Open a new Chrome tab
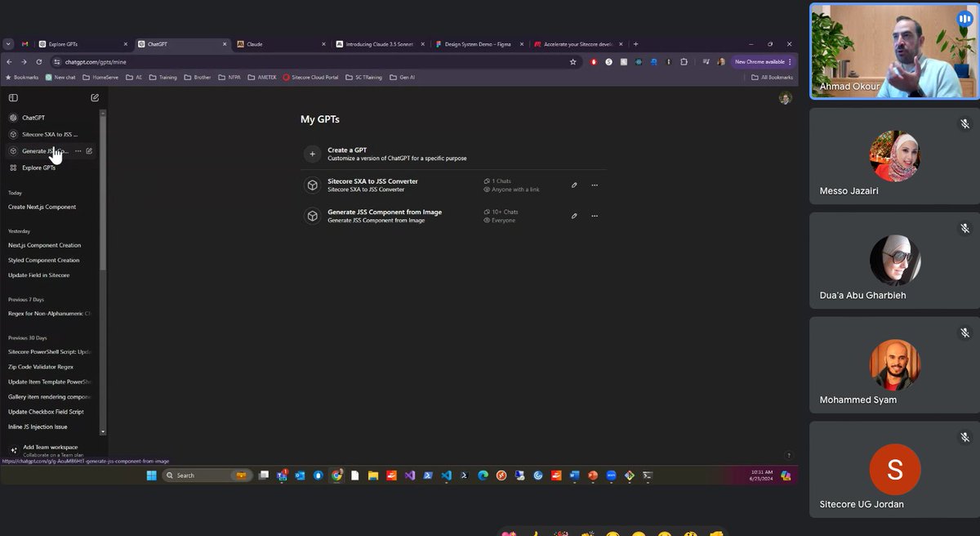980x536 pixels. pyautogui.click(x=635, y=44)
